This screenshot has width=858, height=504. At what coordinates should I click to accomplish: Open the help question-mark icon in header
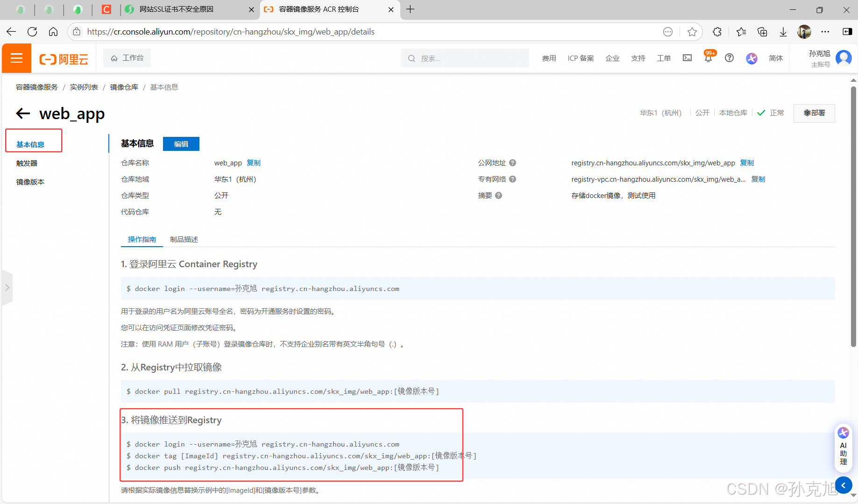coord(729,58)
